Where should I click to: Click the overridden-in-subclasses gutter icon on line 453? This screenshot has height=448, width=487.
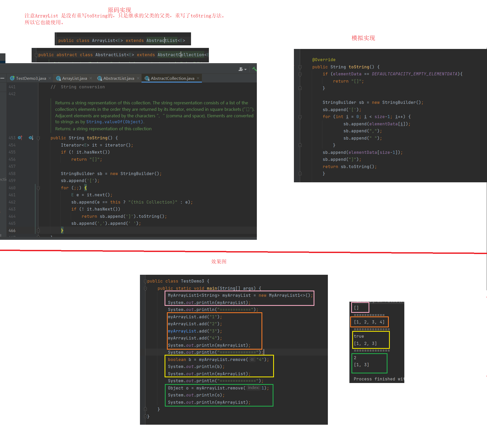(x=31, y=138)
